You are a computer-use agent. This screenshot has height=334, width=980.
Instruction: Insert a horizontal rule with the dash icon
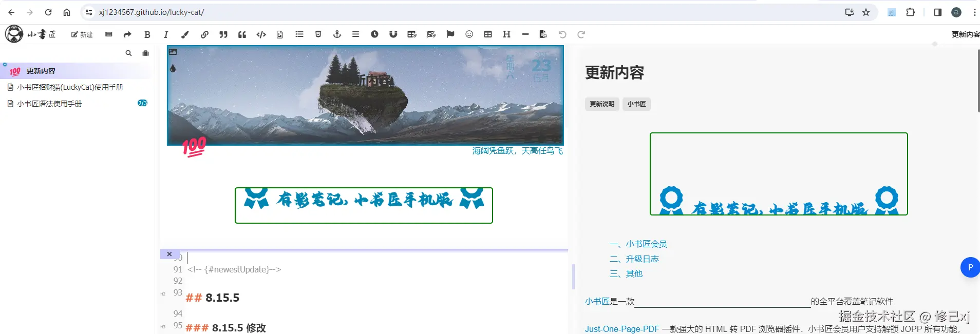click(x=525, y=34)
